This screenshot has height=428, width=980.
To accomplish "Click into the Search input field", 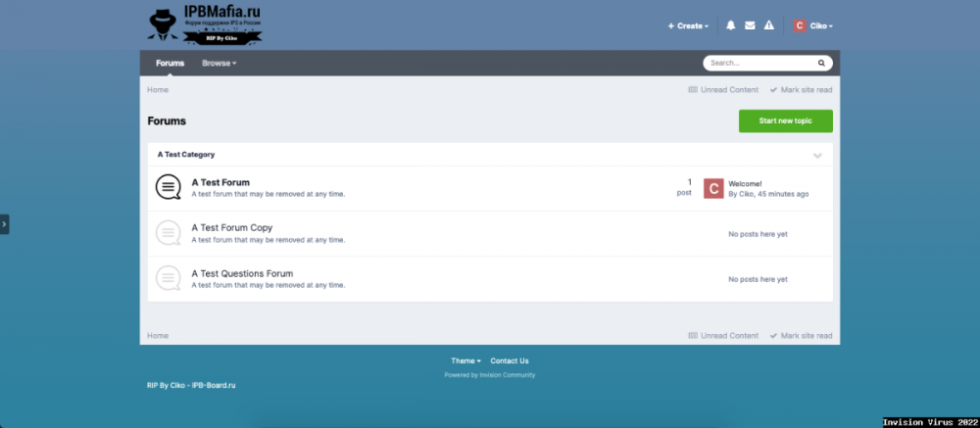I will tap(759, 63).
